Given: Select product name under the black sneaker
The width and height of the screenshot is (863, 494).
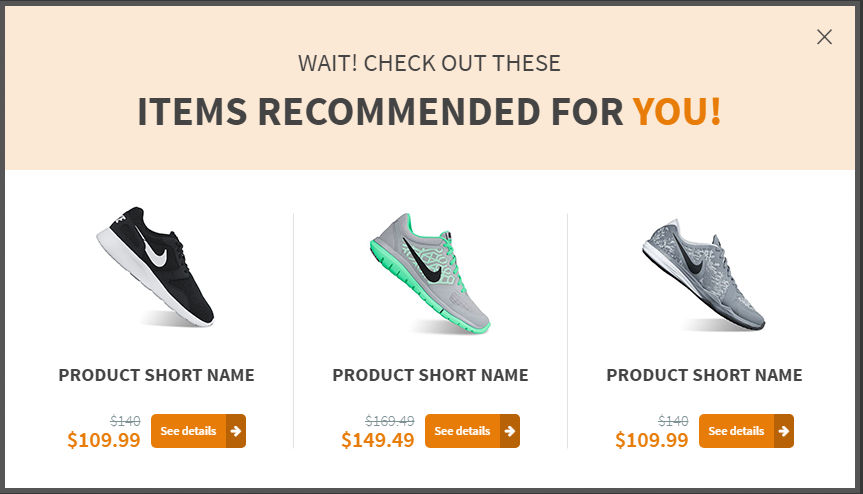Looking at the screenshot, I should pos(156,375).
